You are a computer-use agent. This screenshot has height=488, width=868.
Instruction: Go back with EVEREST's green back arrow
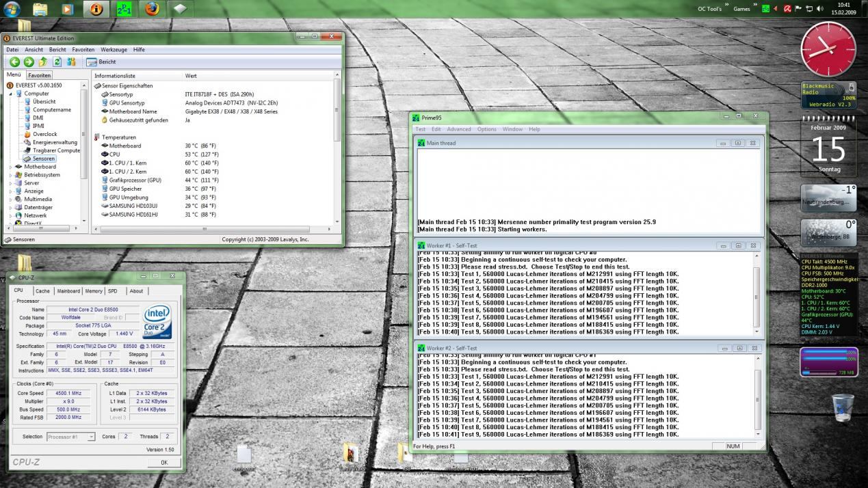[x=14, y=62]
